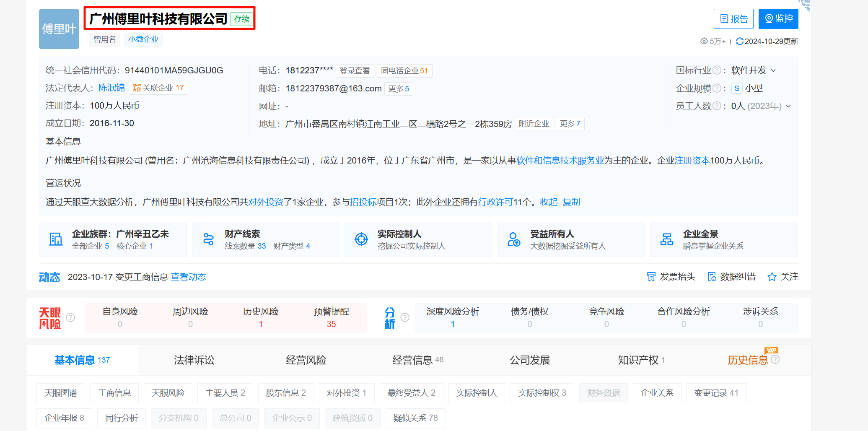Enable monitoring with the 监控 button
This screenshot has width=868, height=431.
(x=778, y=19)
